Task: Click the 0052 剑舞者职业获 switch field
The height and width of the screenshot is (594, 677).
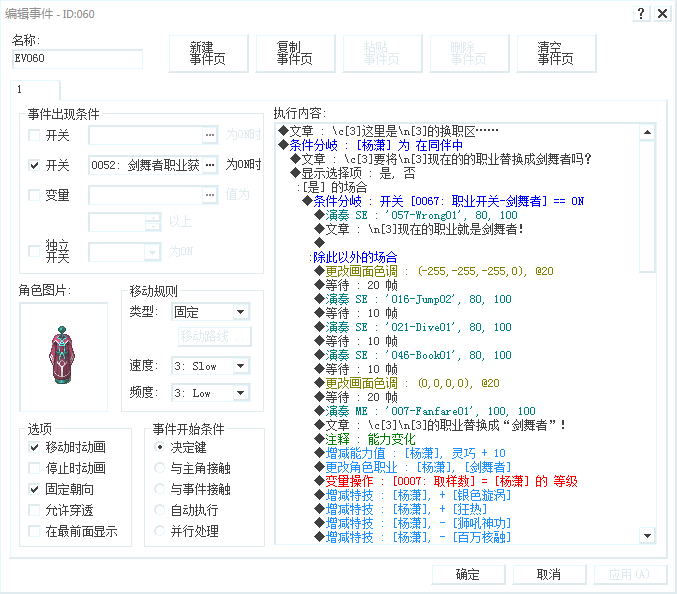Action: pos(146,165)
